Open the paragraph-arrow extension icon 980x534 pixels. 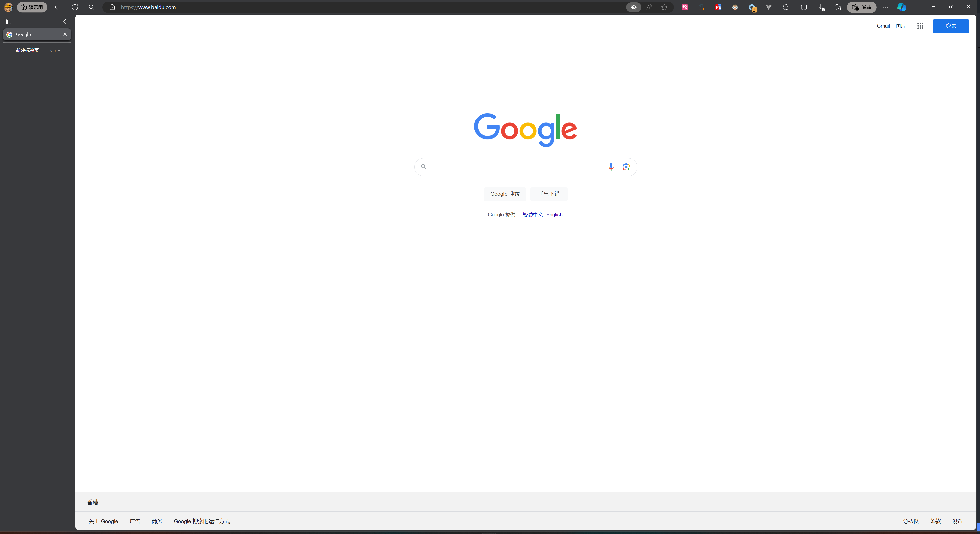coord(702,7)
